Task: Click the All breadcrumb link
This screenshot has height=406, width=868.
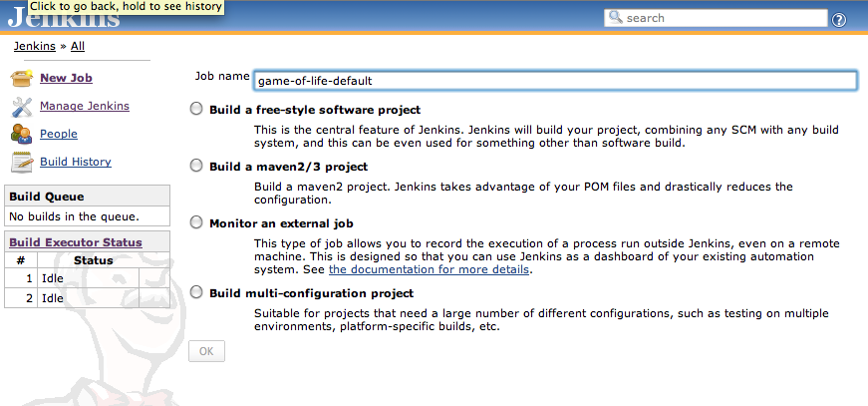Action: click(78, 46)
